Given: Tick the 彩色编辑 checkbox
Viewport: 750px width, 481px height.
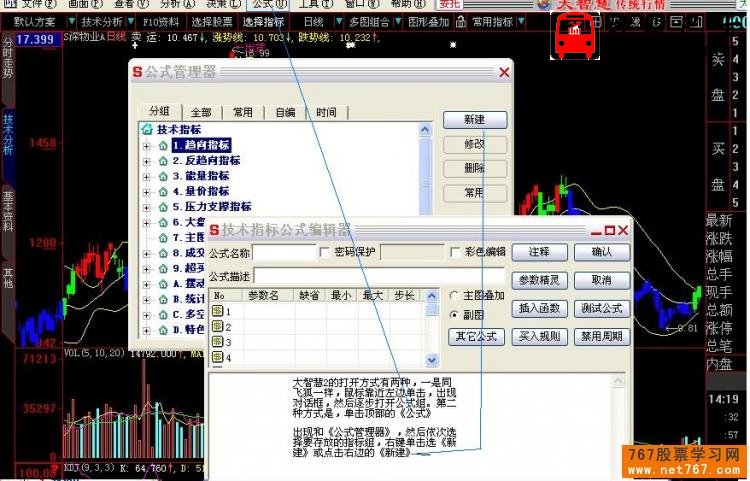Looking at the screenshot, I should click(x=456, y=252).
